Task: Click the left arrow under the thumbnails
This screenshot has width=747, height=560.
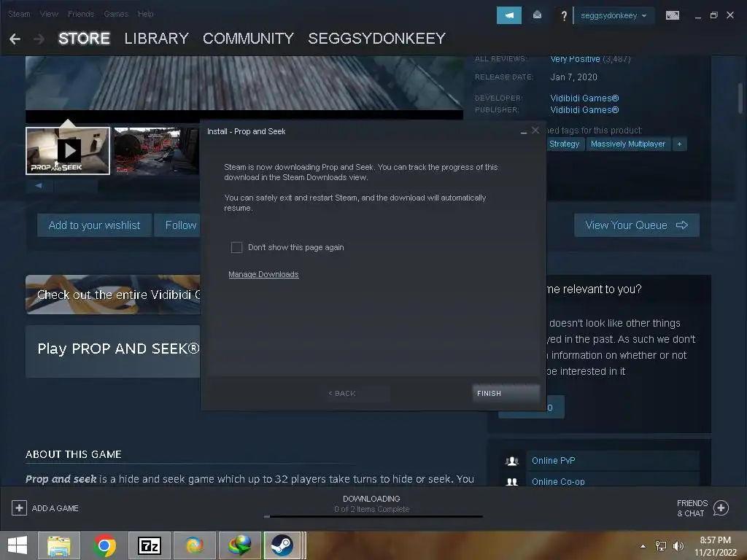Action: point(39,185)
